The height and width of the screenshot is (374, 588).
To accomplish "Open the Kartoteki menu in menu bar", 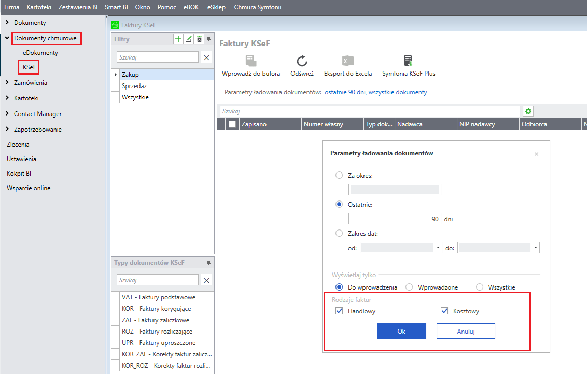I will point(39,7).
